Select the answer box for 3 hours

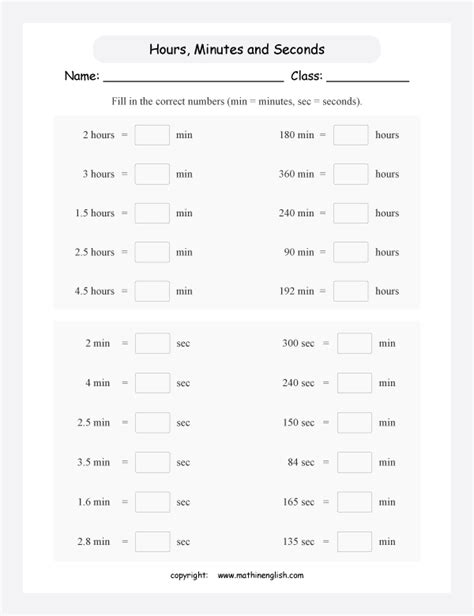(152, 174)
